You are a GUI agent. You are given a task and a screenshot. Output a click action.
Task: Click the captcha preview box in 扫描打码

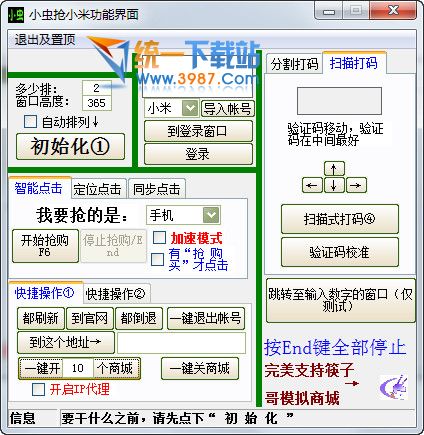coord(339,101)
